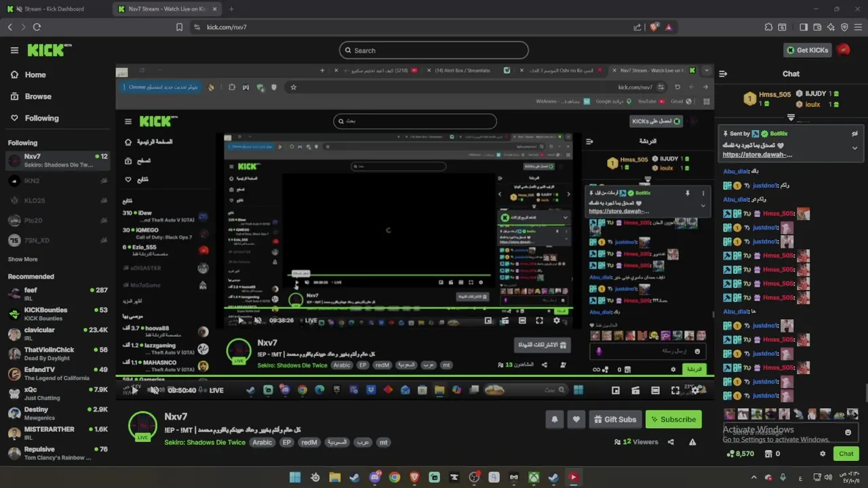
Task: Click the Nxv7 channel avatar
Action: [142, 426]
